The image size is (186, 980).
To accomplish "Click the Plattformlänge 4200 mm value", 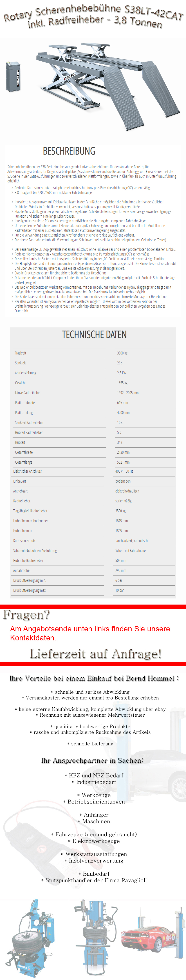I will (x=123, y=412).
